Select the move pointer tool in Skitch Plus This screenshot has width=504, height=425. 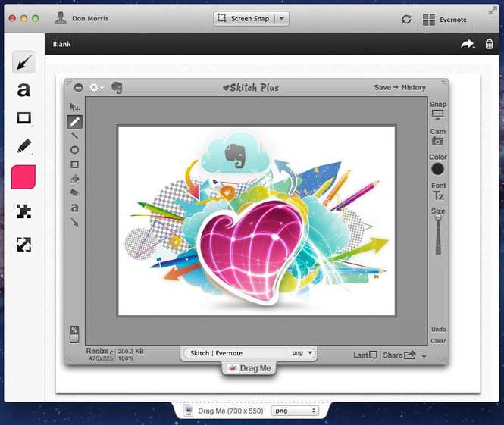pyautogui.click(x=75, y=108)
